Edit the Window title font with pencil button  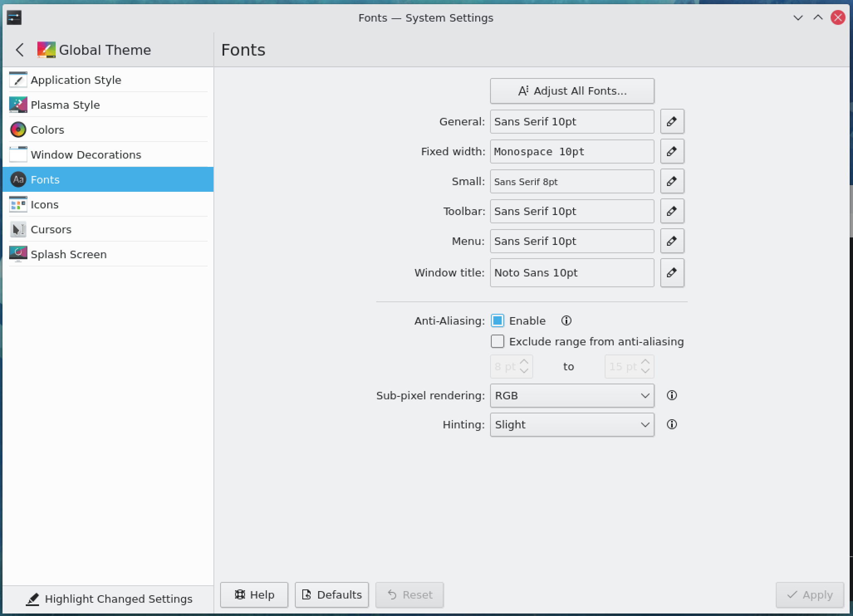point(672,273)
